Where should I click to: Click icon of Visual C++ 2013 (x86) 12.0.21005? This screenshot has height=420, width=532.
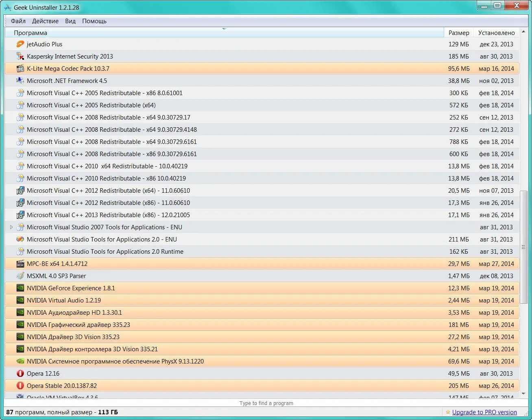point(20,215)
